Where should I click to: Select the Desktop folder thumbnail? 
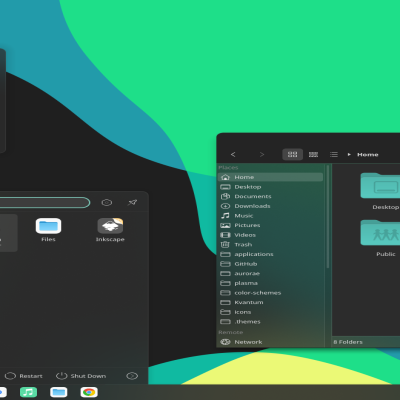380,185
